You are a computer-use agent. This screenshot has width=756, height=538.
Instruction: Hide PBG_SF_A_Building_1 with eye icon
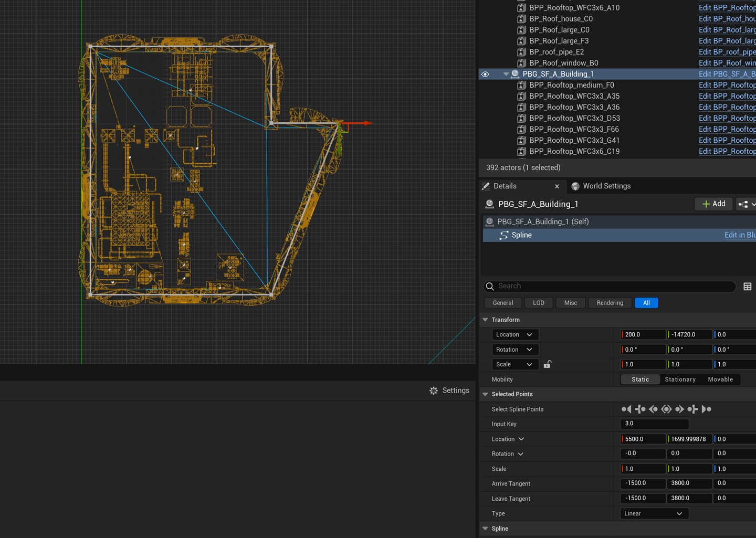pyautogui.click(x=485, y=74)
